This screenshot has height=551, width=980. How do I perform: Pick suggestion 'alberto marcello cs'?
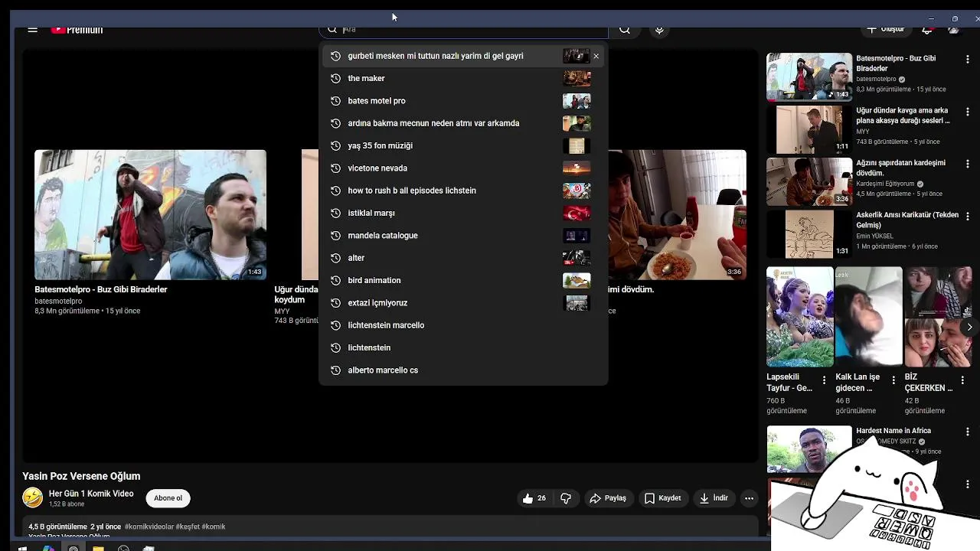tap(463, 370)
